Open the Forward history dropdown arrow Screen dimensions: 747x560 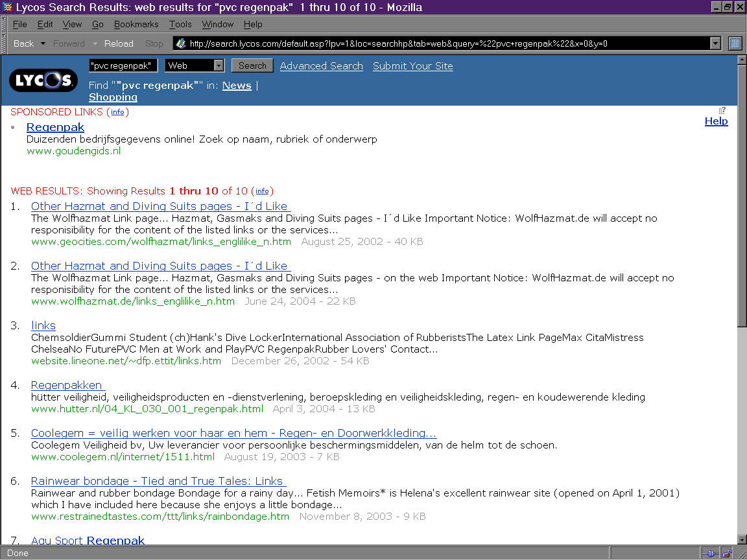[94, 43]
